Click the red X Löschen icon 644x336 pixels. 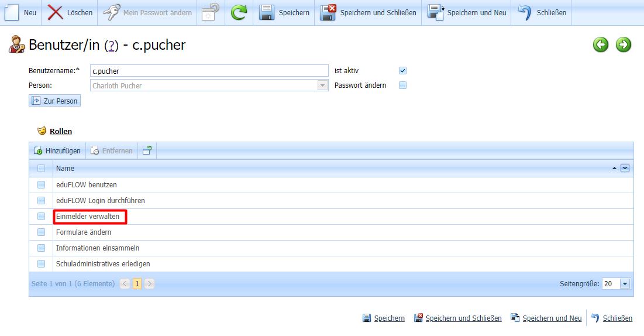(56, 12)
